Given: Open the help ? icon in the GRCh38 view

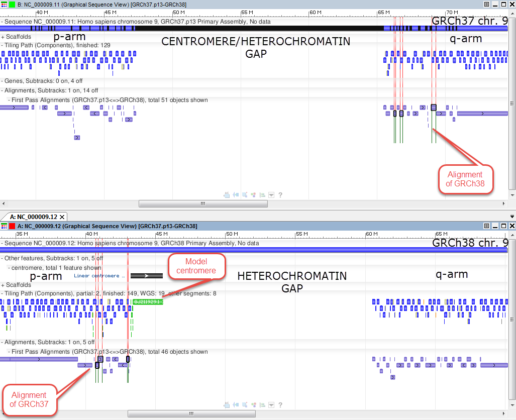Looking at the screenshot, I should click(x=280, y=404).
